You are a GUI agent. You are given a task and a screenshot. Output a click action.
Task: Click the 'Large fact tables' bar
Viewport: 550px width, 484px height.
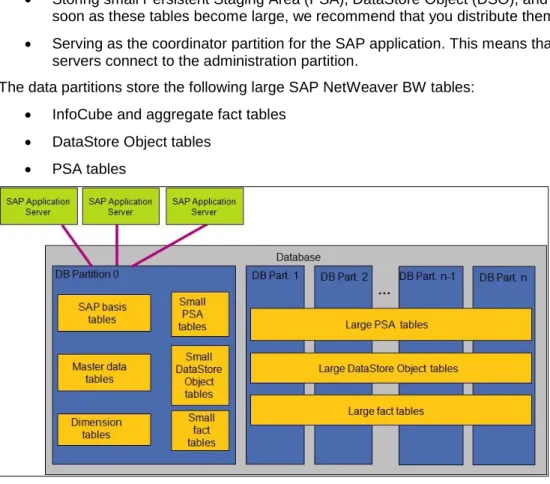coord(391,410)
